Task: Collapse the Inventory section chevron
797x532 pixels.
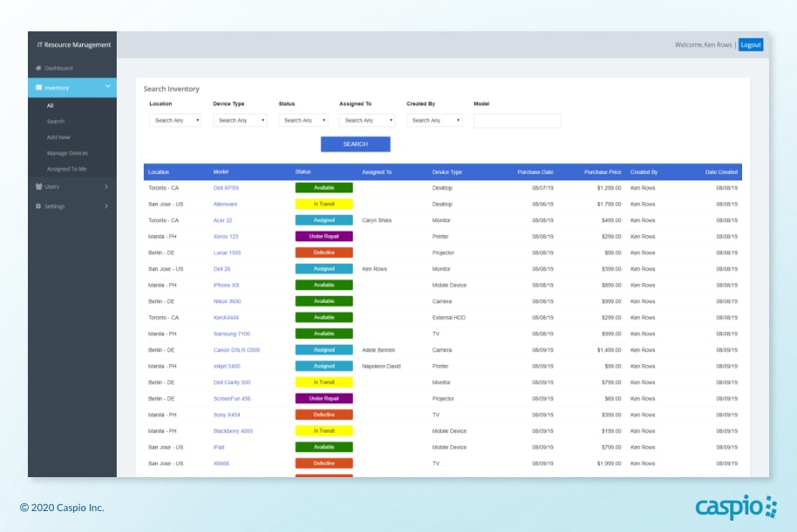Action: coord(107,86)
